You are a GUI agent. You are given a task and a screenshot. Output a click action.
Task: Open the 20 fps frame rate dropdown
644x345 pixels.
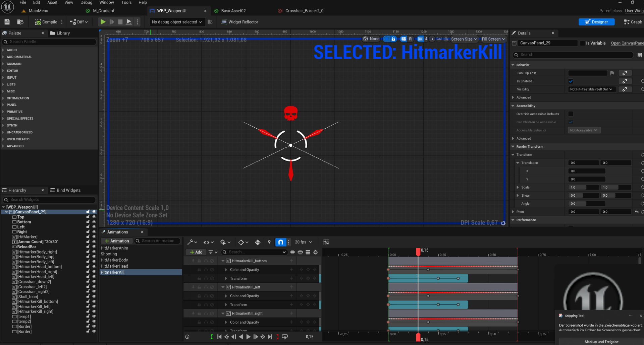tap(303, 242)
